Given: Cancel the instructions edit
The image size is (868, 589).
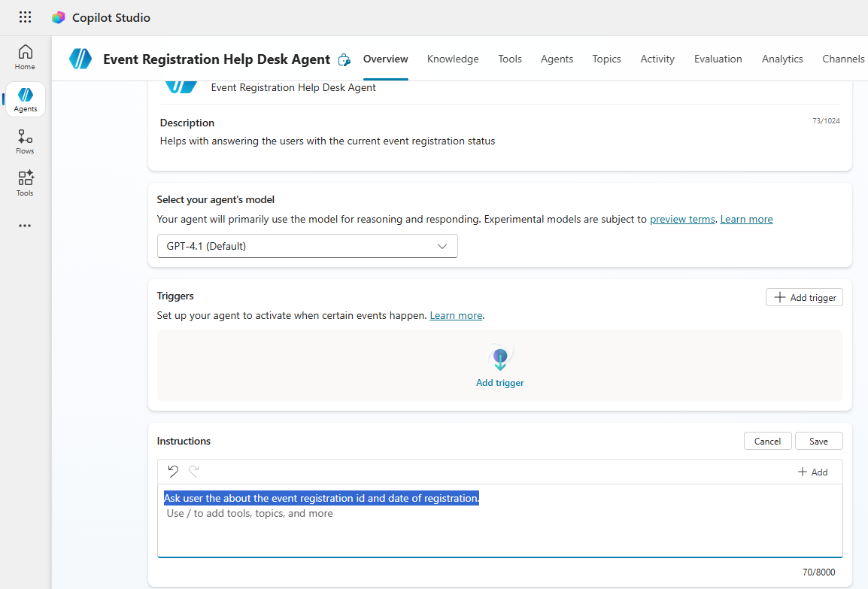Looking at the screenshot, I should (767, 442).
